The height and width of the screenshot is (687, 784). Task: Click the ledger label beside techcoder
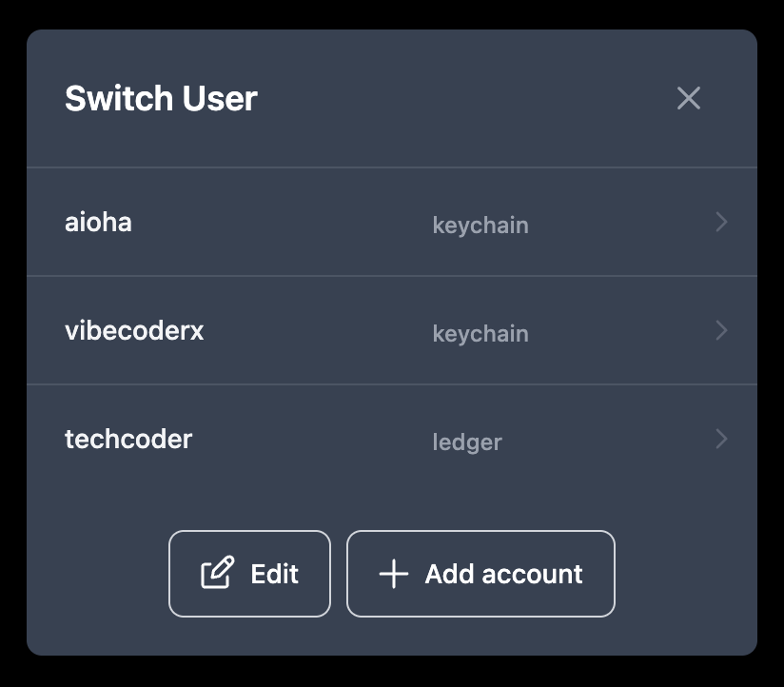467,442
